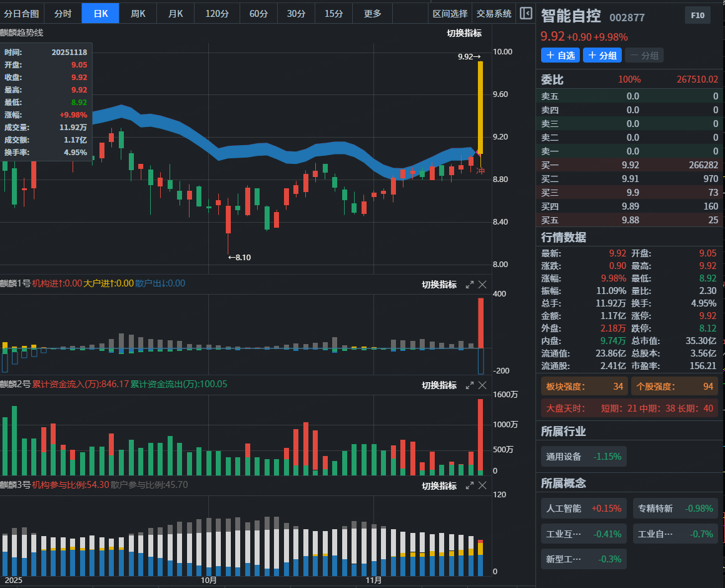
Task: Open the 人工智能 concept tag
Action: (584, 509)
